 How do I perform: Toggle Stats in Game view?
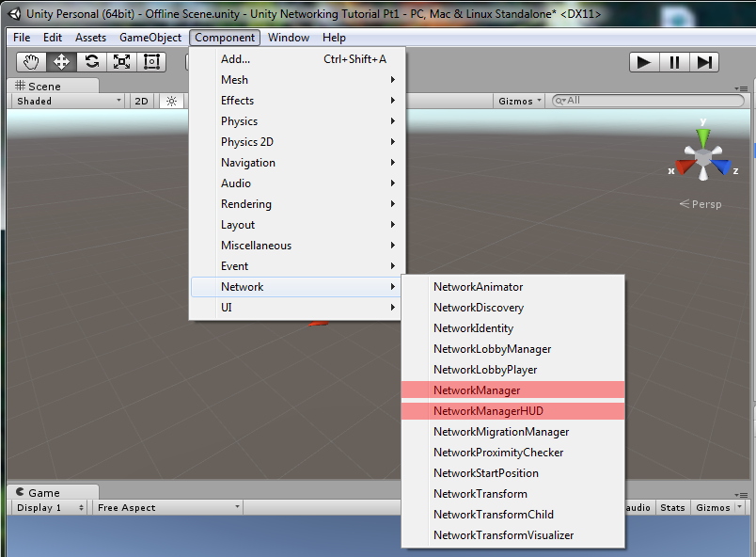[672, 508]
